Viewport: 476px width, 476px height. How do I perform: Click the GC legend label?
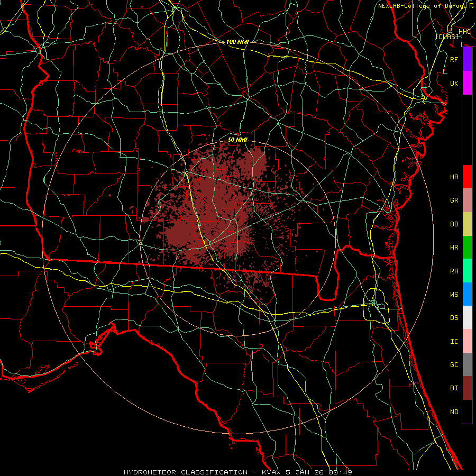[x=454, y=365]
